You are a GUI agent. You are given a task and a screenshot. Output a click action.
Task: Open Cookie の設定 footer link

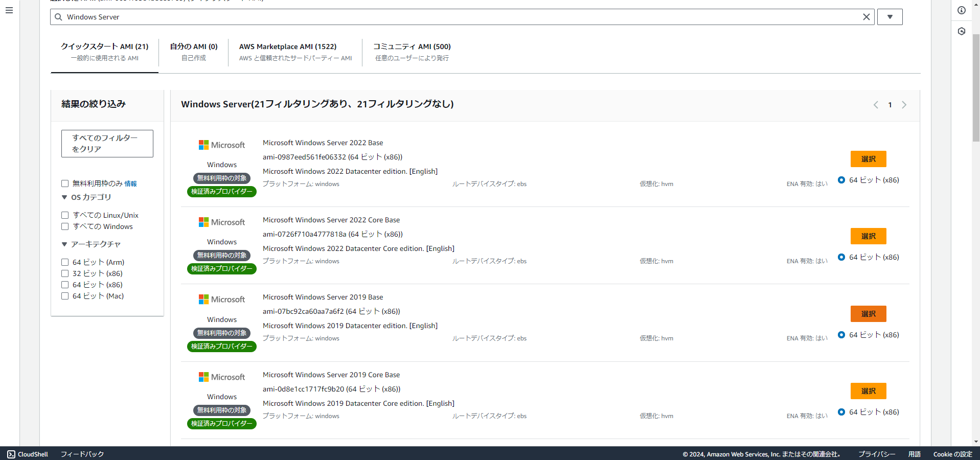(953, 454)
